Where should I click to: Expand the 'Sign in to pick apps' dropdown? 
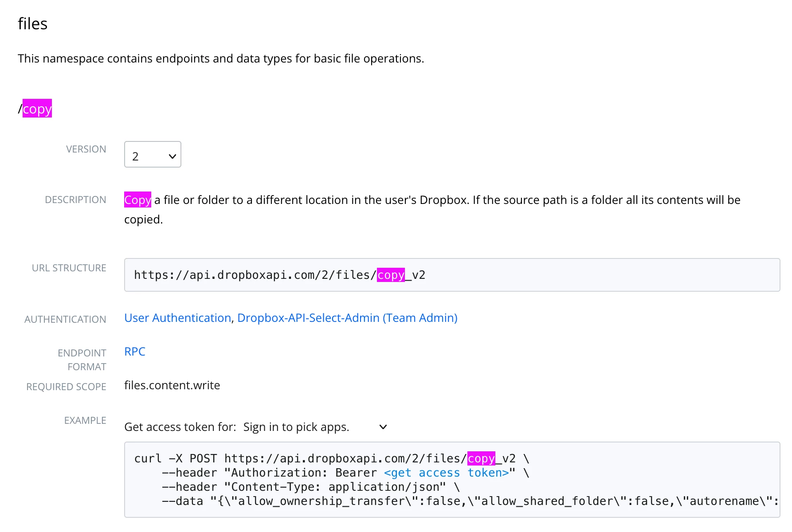pos(315,427)
